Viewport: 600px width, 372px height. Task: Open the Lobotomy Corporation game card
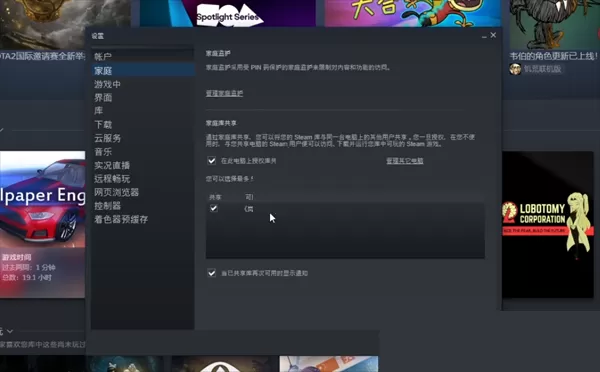pyautogui.click(x=548, y=225)
